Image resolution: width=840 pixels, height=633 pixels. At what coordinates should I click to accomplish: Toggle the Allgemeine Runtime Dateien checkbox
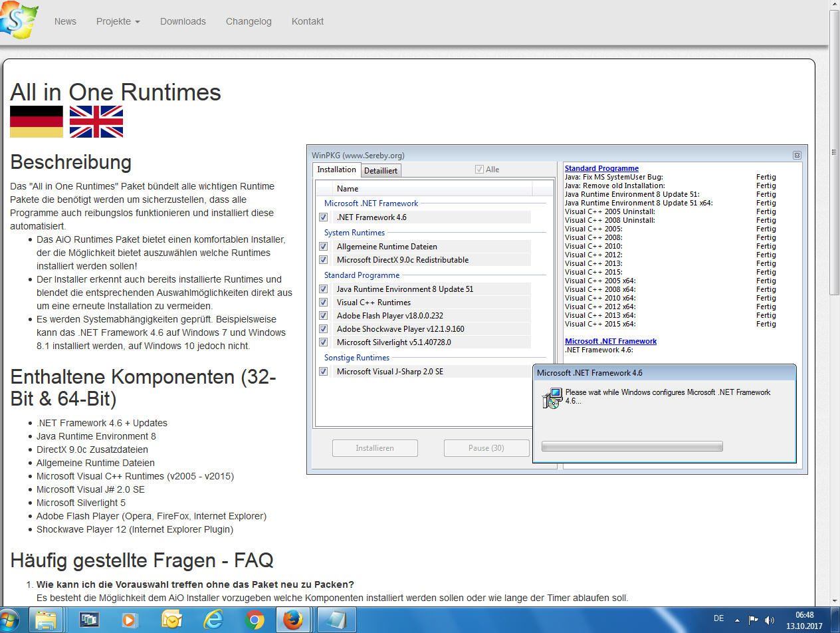click(x=324, y=247)
